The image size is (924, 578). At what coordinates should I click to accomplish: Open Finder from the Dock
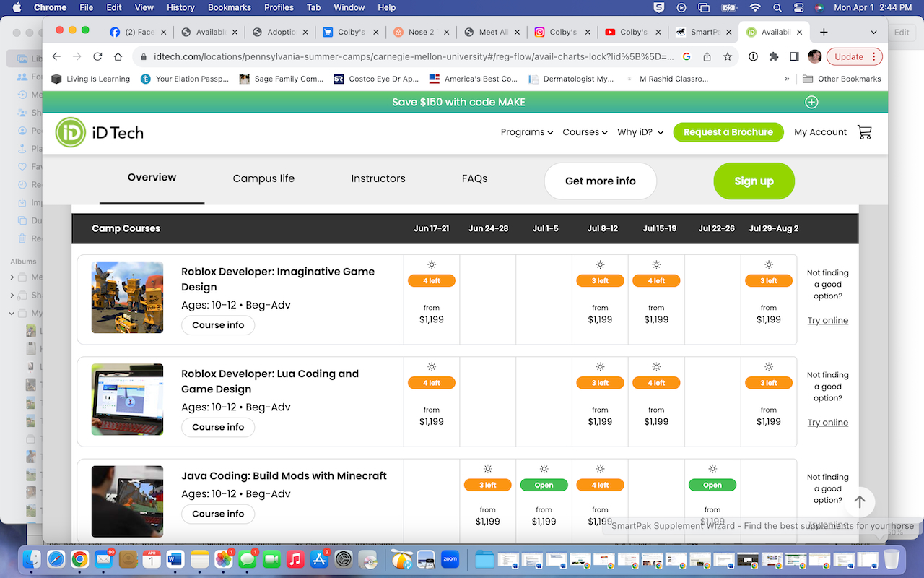tap(32, 559)
